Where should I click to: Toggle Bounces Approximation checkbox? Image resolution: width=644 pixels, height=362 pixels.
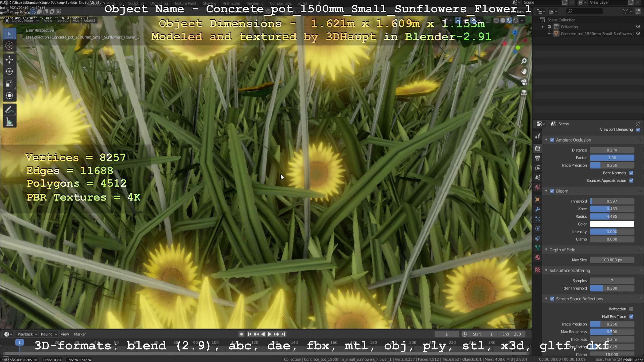click(x=631, y=180)
